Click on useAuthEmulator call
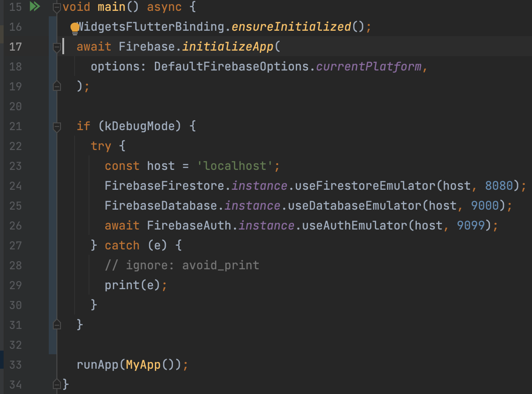The width and height of the screenshot is (532, 394). pos(355,225)
